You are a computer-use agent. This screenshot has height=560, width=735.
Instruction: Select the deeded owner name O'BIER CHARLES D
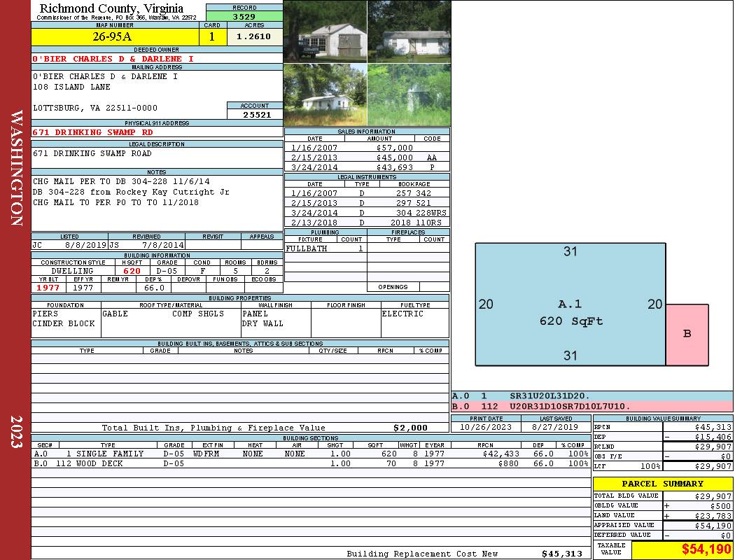113,59
